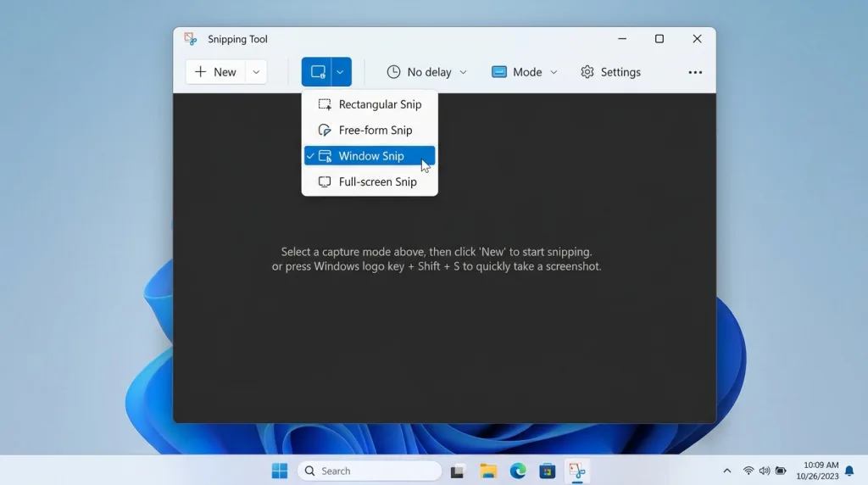This screenshot has width=868, height=485.
Task: Click the Snipping Tool taskbar icon
Action: [x=577, y=471]
